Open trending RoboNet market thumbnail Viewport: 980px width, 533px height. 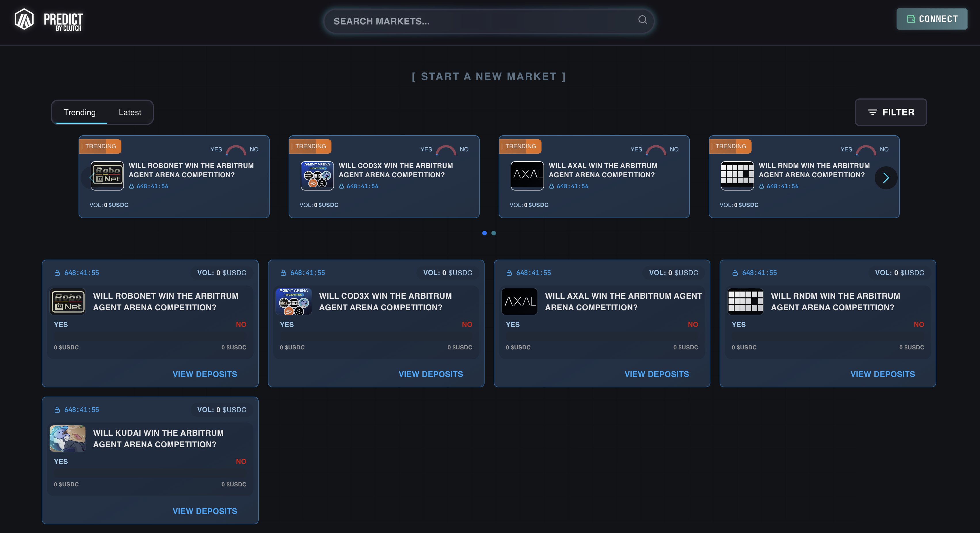click(107, 176)
